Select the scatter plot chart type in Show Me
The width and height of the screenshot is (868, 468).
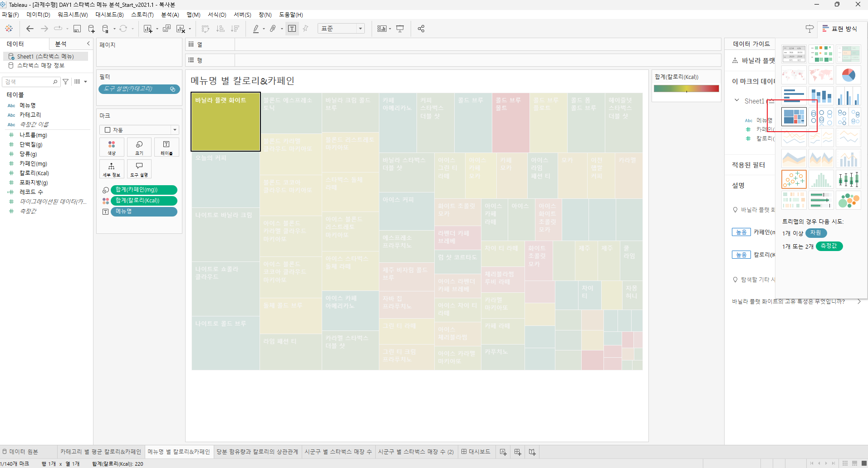pos(794,179)
